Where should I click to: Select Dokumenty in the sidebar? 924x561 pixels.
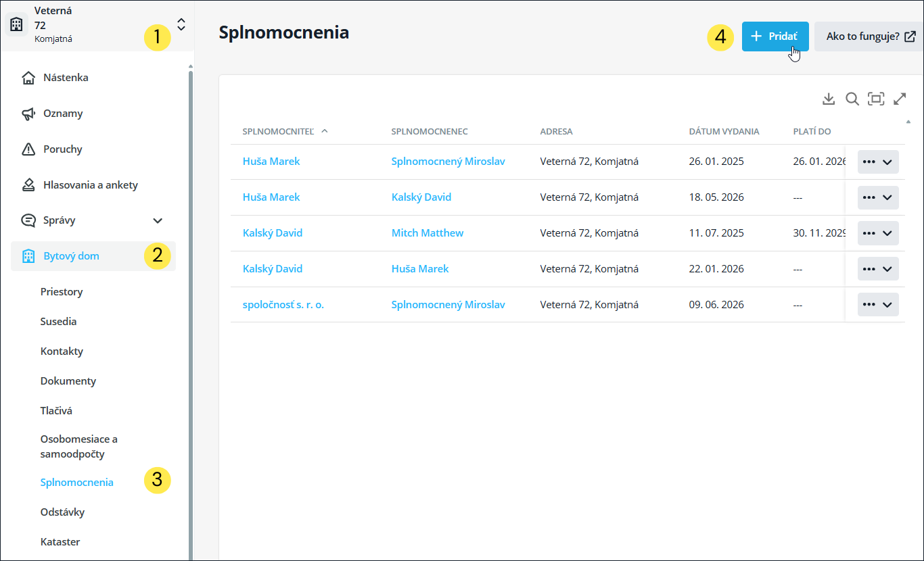point(68,381)
